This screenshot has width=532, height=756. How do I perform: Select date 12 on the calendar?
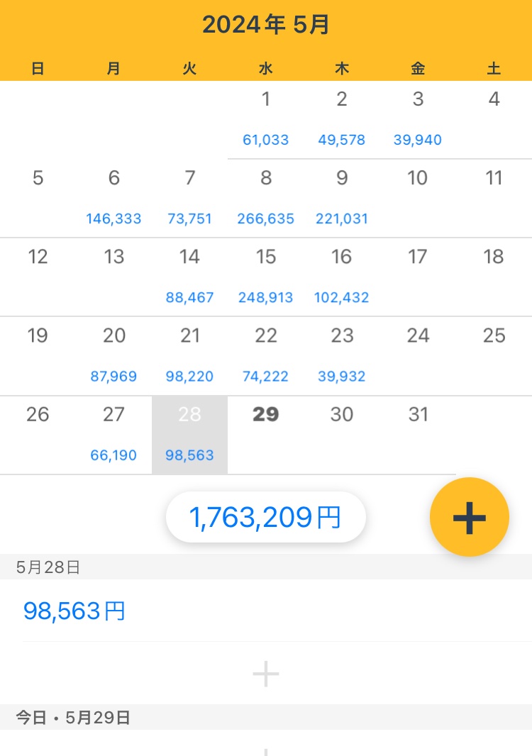tap(38, 277)
